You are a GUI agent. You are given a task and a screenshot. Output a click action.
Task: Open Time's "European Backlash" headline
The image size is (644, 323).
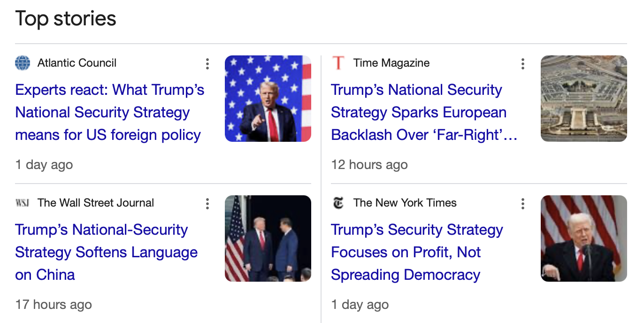[x=424, y=112]
